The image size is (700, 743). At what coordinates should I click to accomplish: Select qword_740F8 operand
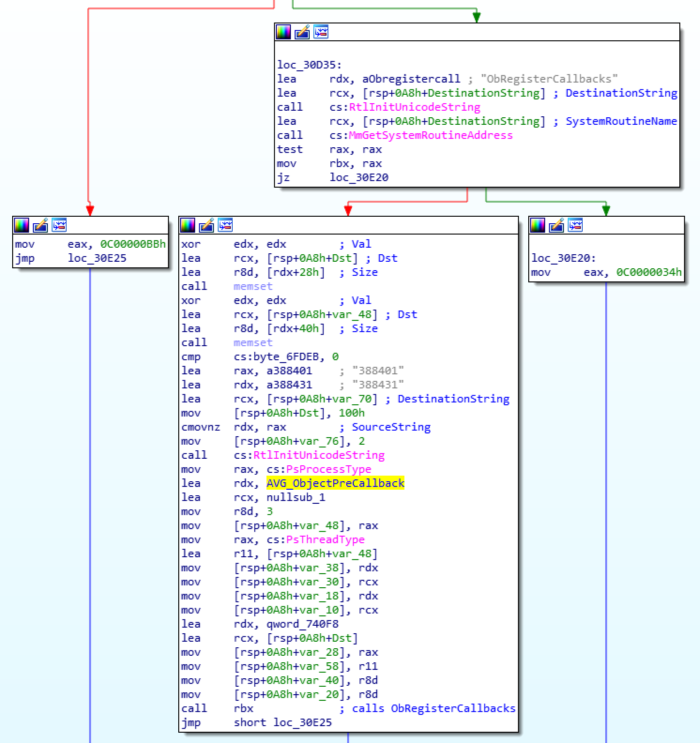tap(302, 624)
